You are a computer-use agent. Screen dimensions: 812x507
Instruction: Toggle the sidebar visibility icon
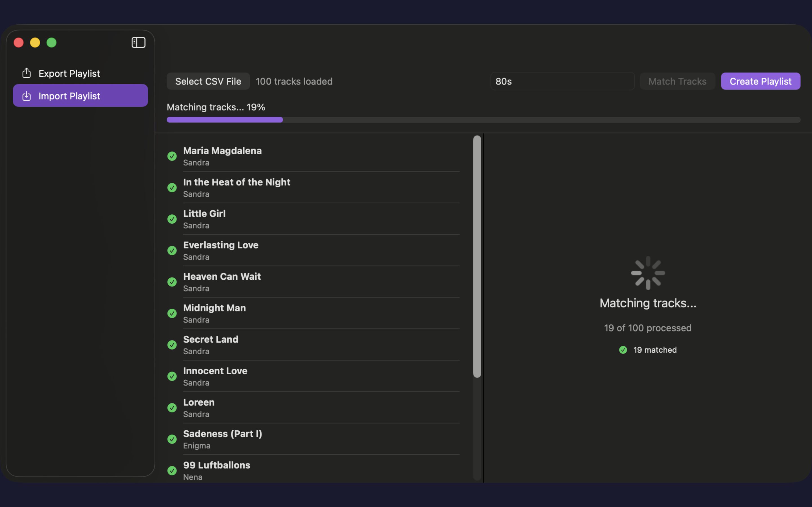pos(138,42)
